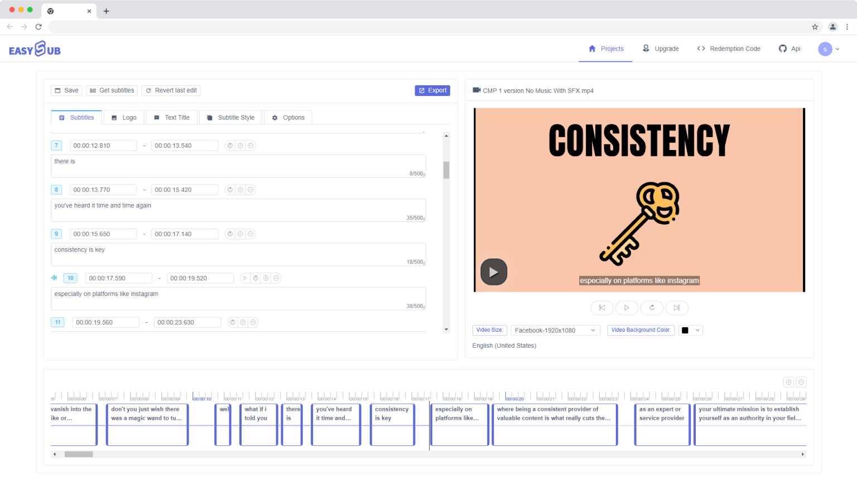
Task: Select the black background color swatch
Action: pos(686,330)
